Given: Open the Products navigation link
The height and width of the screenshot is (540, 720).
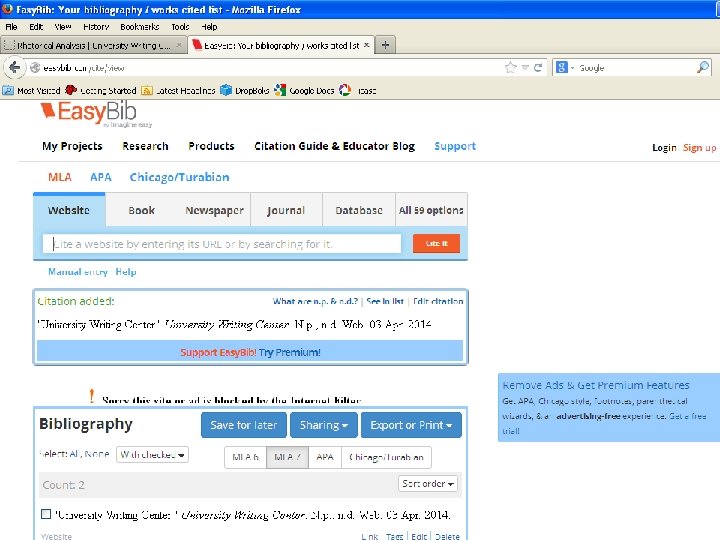Looking at the screenshot, I should click(211, 146).
